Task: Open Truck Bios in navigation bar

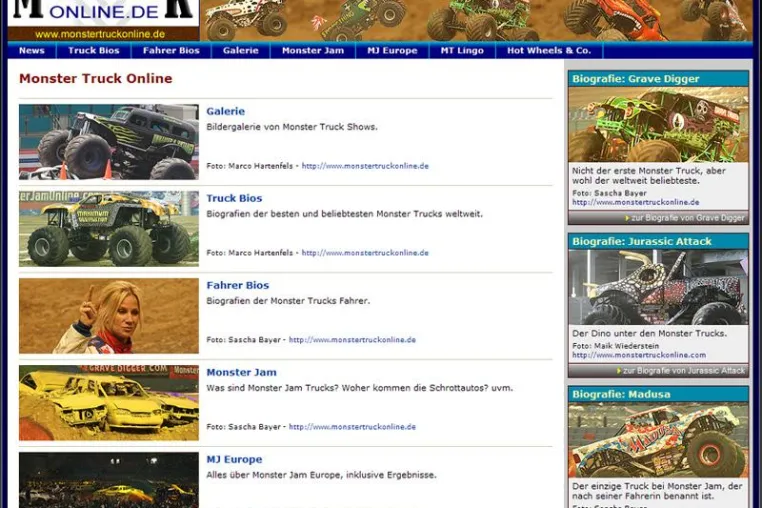Action: tap(94, 51)
